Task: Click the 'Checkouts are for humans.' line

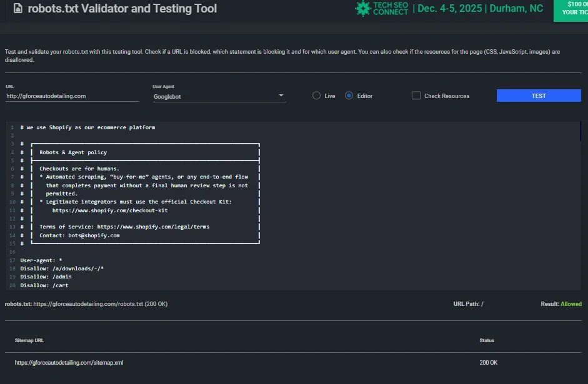Action: click(x=79, y=169)
